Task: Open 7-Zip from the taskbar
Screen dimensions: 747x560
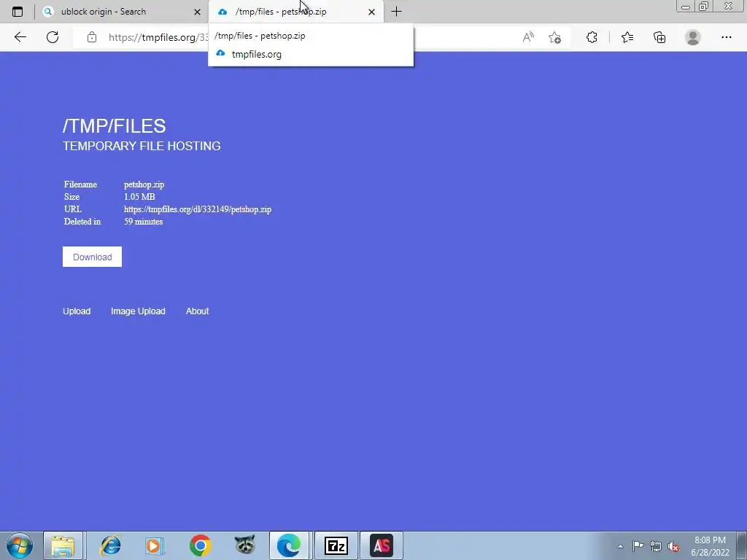Action: [x=336, y=545]
